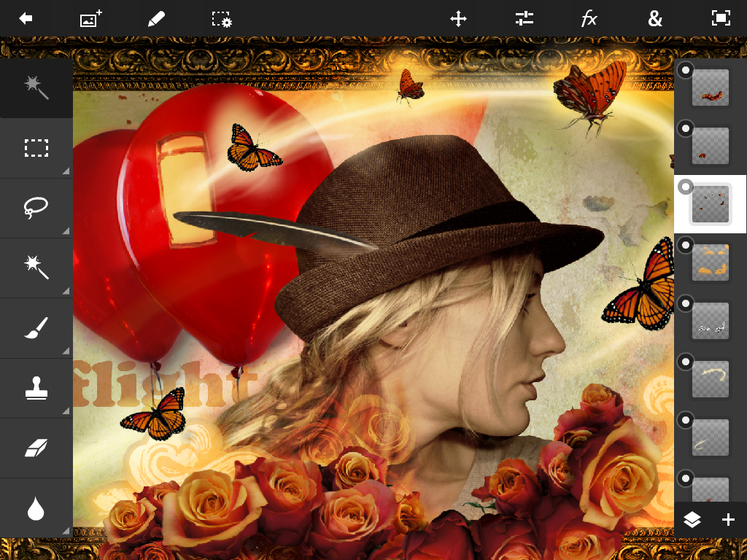Enter full screen mode

coord(721,19)
